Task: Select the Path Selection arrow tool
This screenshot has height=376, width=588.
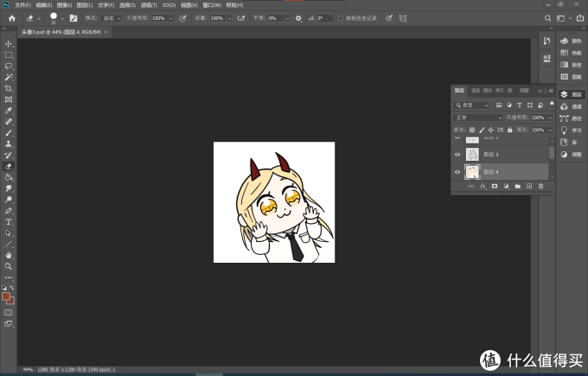Action: [9, 233]
